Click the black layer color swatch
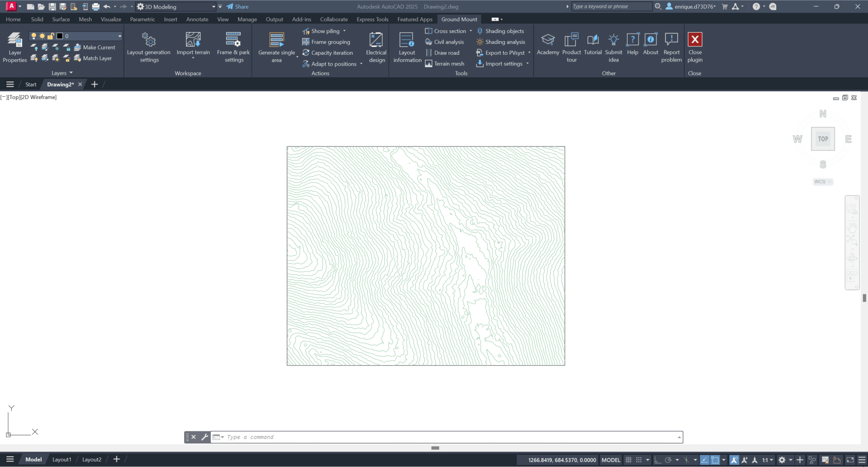The image size is (868, 467). click(x=59, y=36)
